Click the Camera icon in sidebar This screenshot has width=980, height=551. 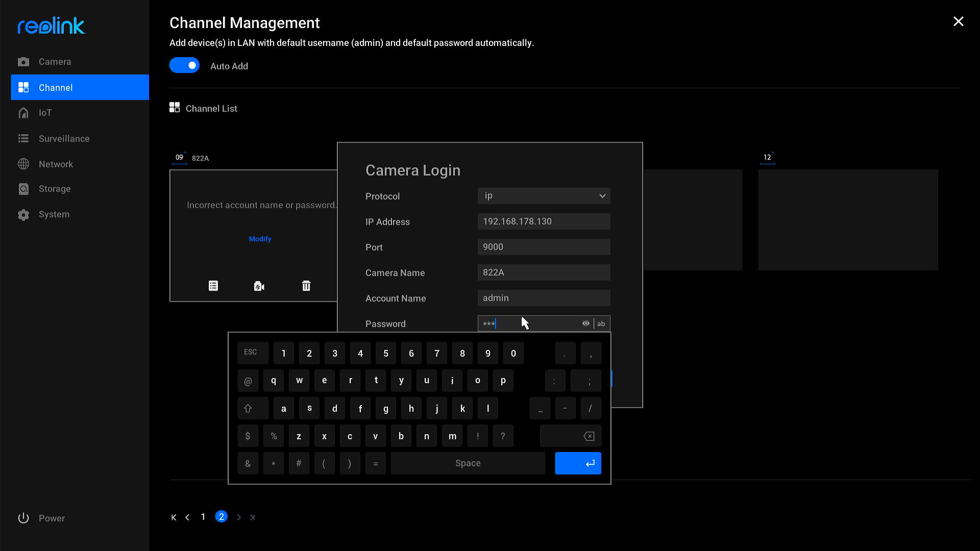[24, 61]
